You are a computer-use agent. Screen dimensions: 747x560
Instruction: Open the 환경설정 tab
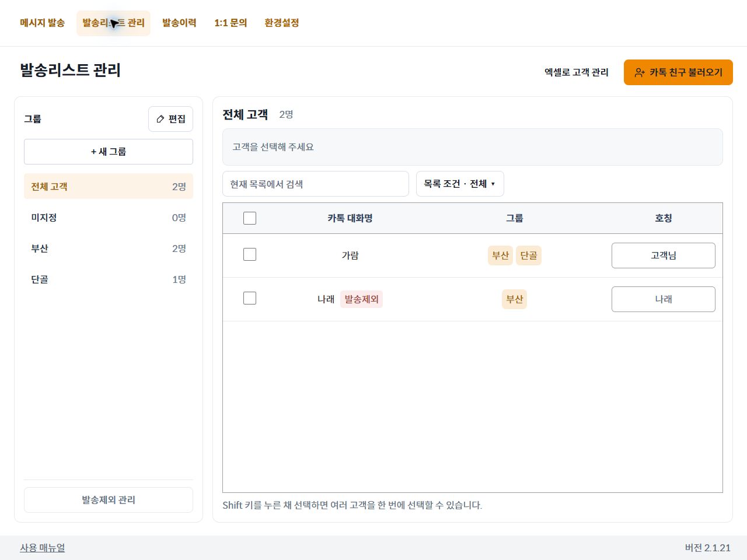[x=281, y=23]
